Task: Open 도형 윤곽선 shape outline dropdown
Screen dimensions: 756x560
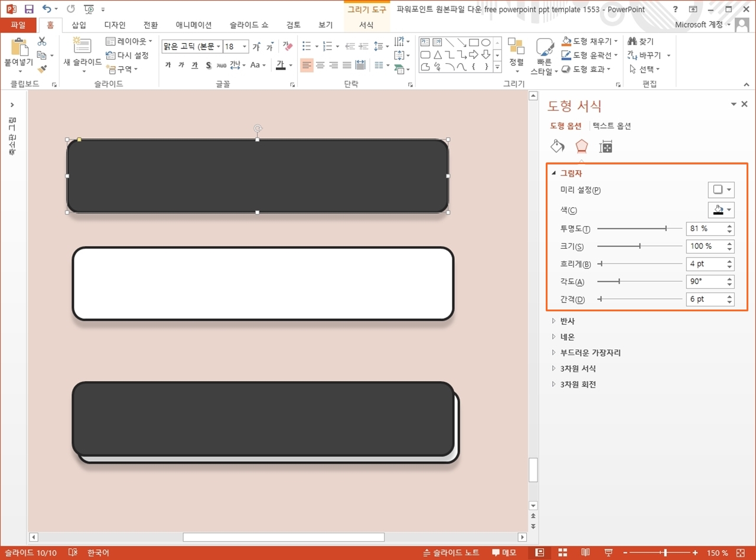Action: pos(589,55)
